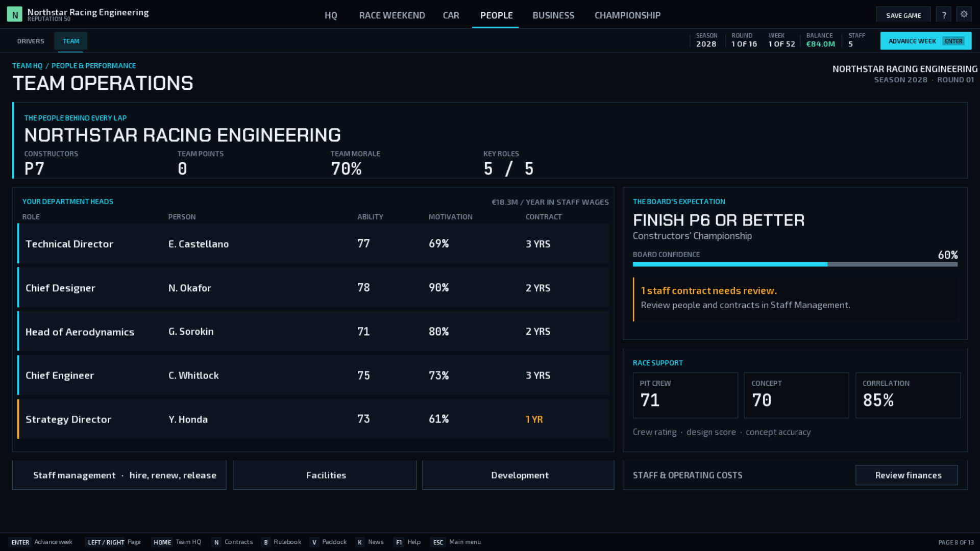This screenshot has width=980, height=551.
Task: Click the Northstar team logo badge
Action: 15,15
